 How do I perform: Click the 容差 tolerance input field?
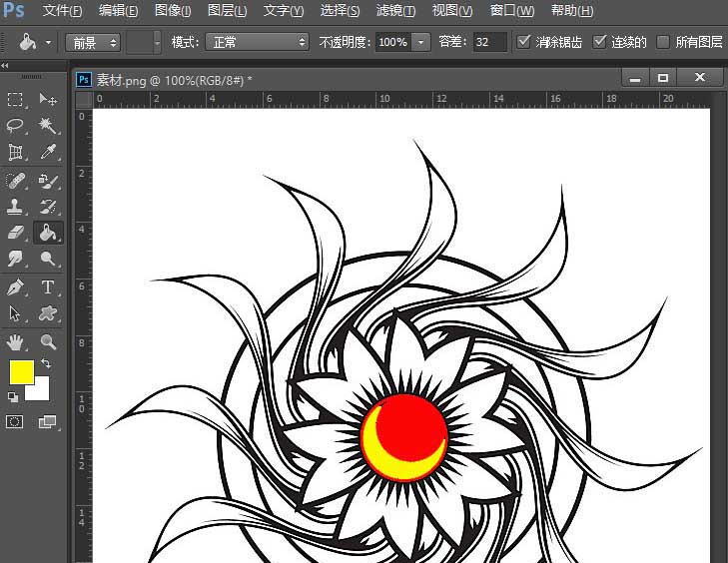[x=489, y=42]
